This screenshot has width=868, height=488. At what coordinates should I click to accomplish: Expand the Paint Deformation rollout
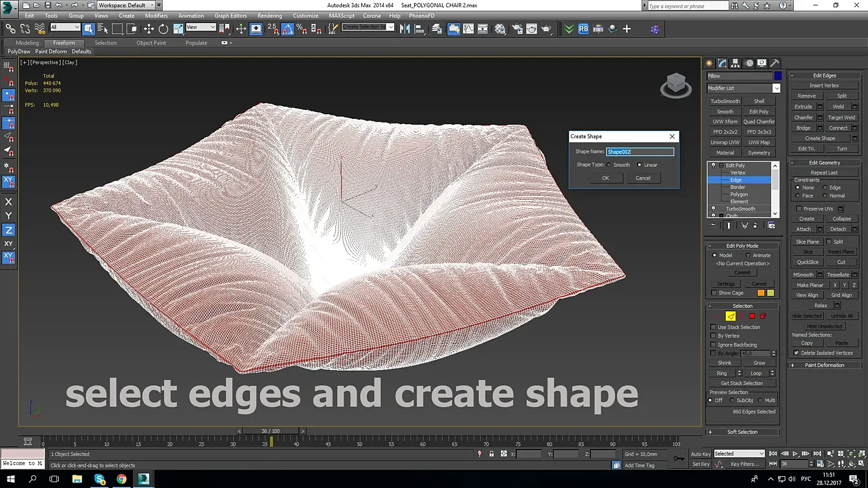824,365
